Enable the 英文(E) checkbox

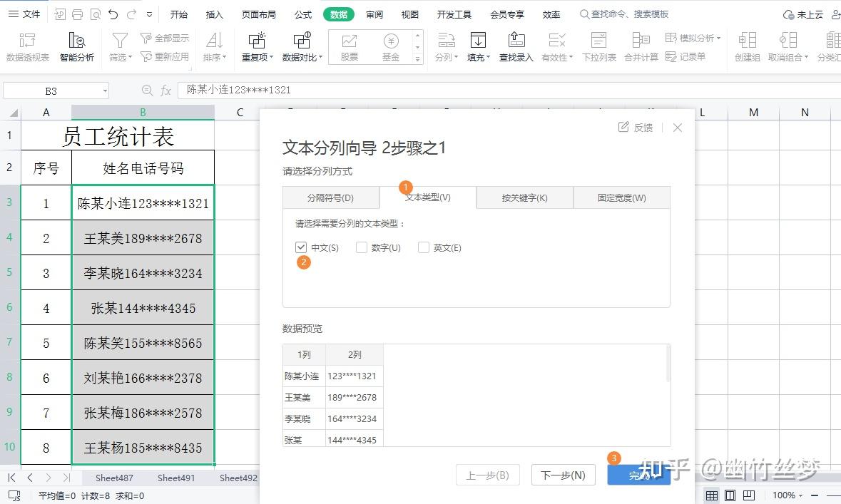[x=424, y=247]
